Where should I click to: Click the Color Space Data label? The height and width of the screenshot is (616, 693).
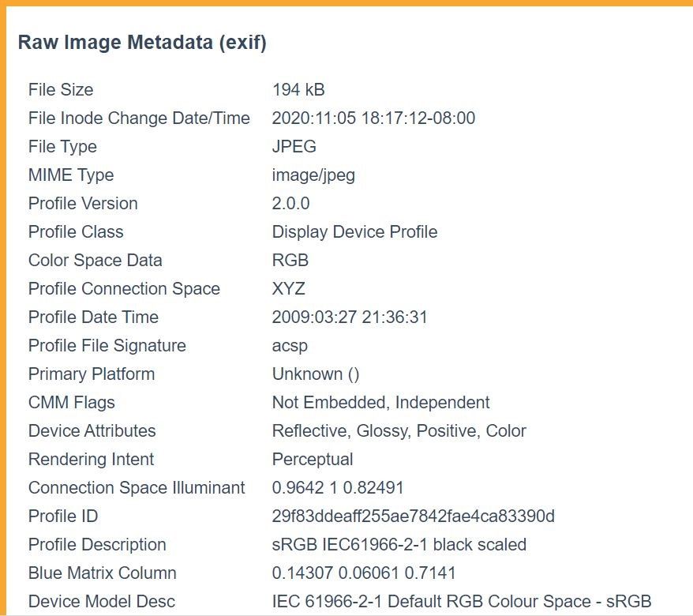[95, 261]
